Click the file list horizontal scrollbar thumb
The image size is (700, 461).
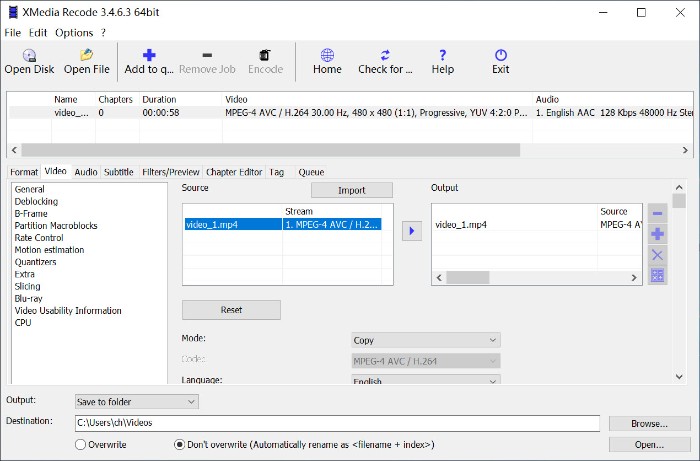271,150
